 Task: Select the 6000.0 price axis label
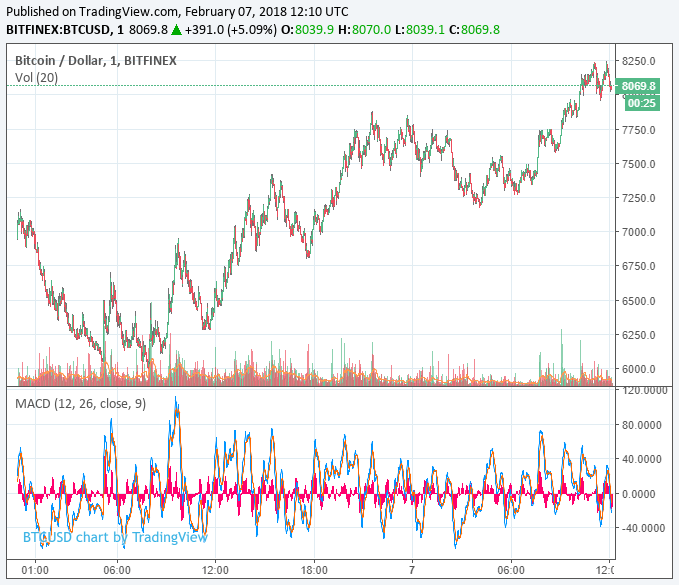pos(639,369)
